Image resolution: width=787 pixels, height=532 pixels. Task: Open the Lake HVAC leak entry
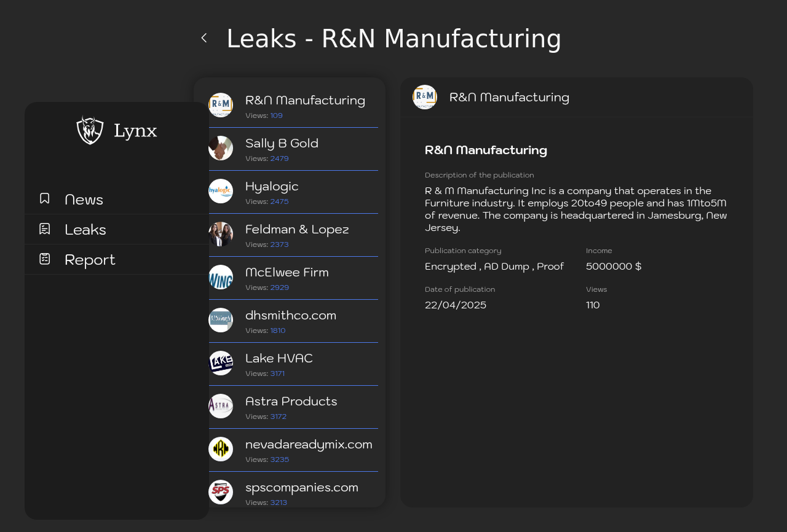tap(293, 364)
